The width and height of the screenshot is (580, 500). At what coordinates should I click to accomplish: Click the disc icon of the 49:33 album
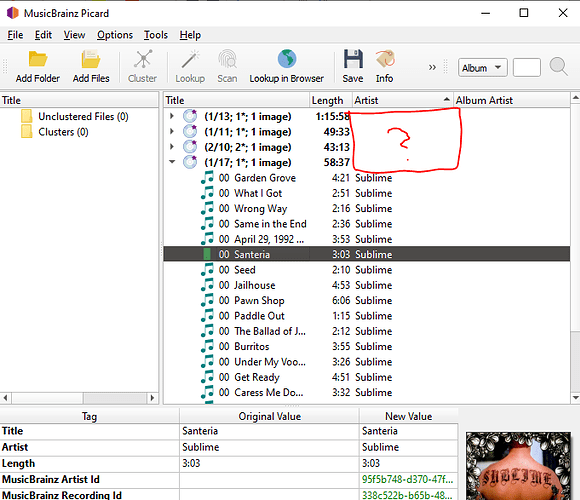coord(190,132)
